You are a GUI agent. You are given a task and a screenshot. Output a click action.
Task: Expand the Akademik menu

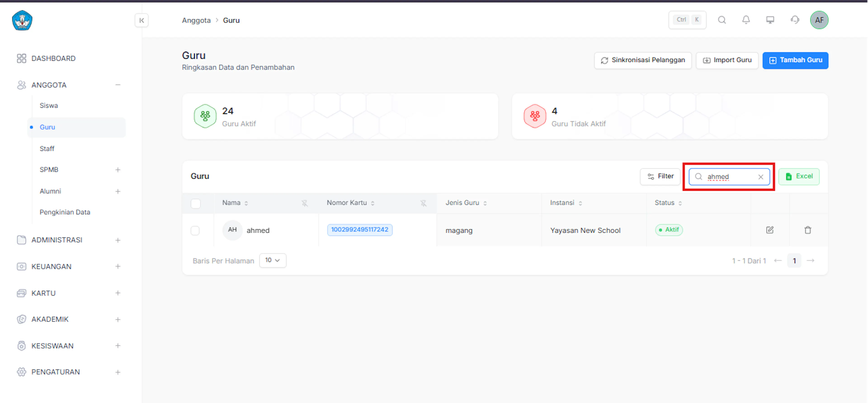[118, 319]
